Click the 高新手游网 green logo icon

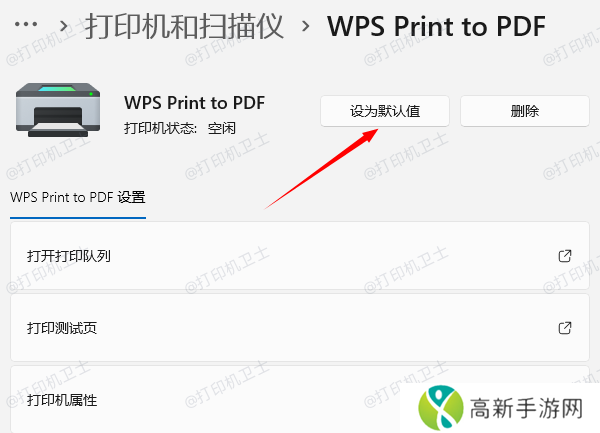(441, 408)
